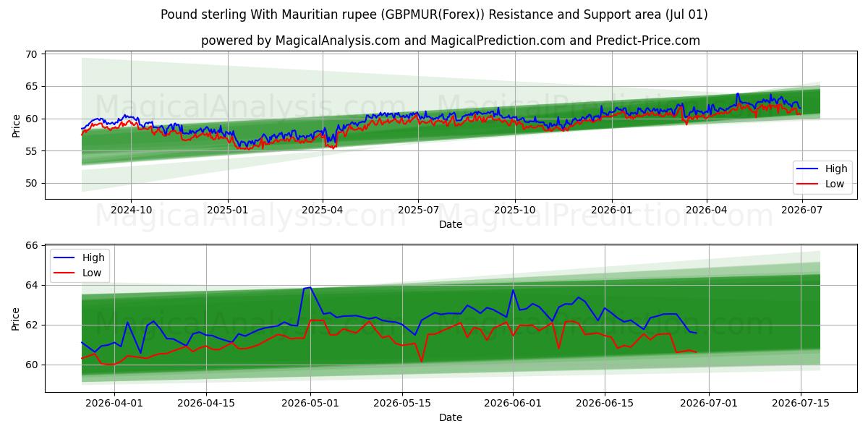
Task: Click the '2025-10' date tick label
Action: click(x=515, y=210)
